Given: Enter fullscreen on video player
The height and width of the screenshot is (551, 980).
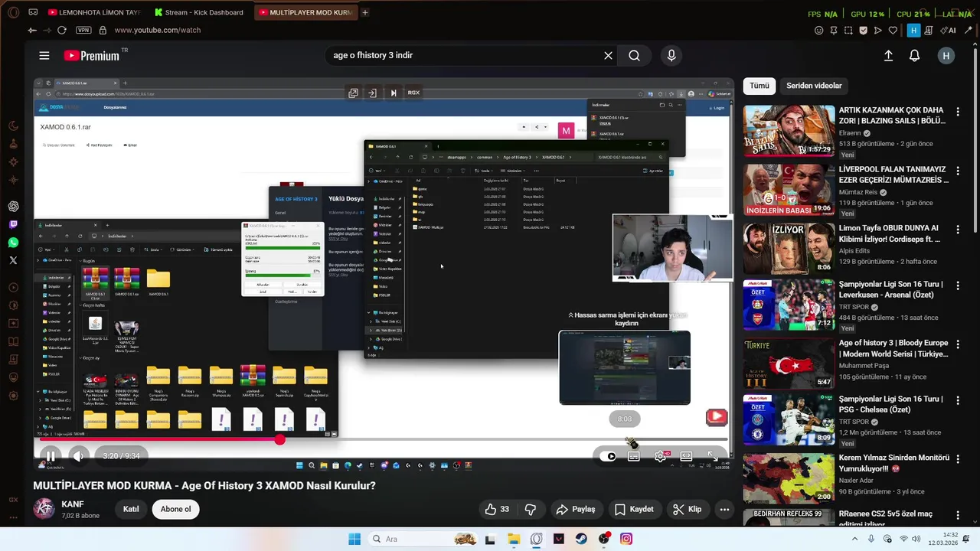Looking at the screenshot, I should click(713, 456).
